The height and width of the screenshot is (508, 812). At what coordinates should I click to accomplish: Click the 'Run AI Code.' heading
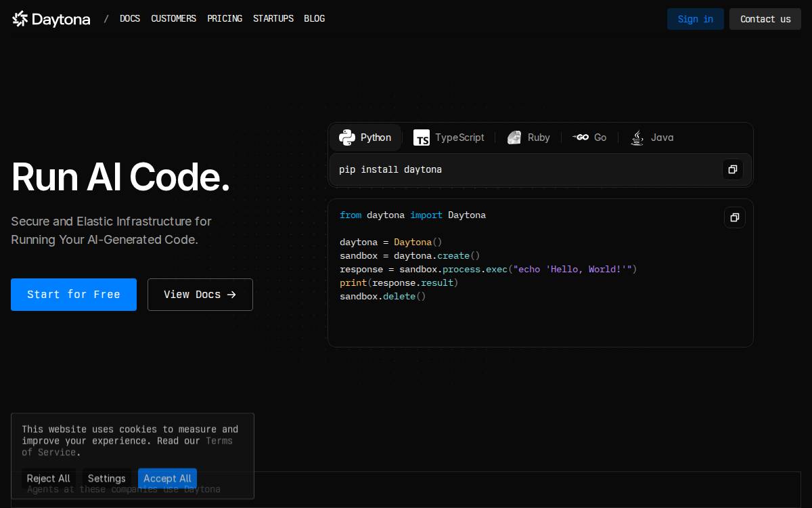point(121,177)
